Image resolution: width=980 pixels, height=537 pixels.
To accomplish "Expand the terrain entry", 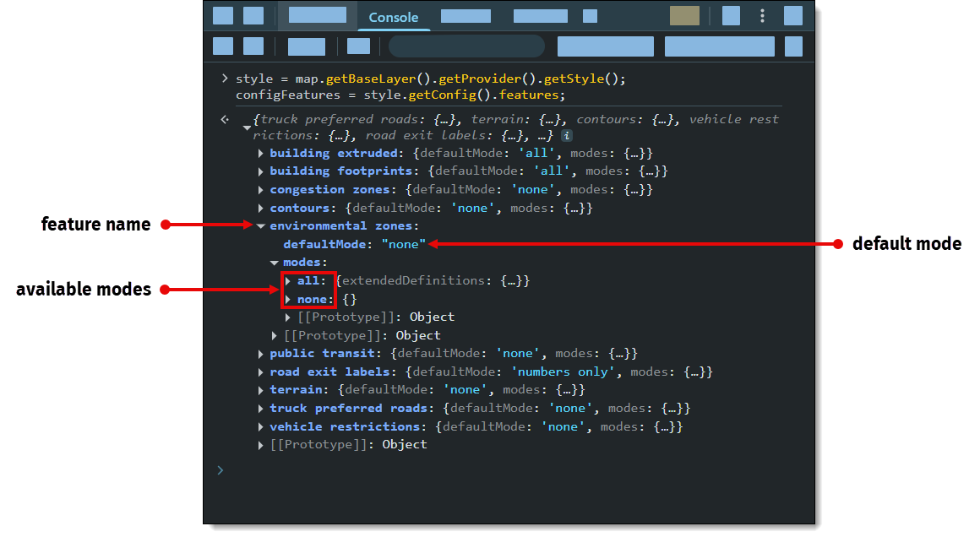I will [260, 390].
